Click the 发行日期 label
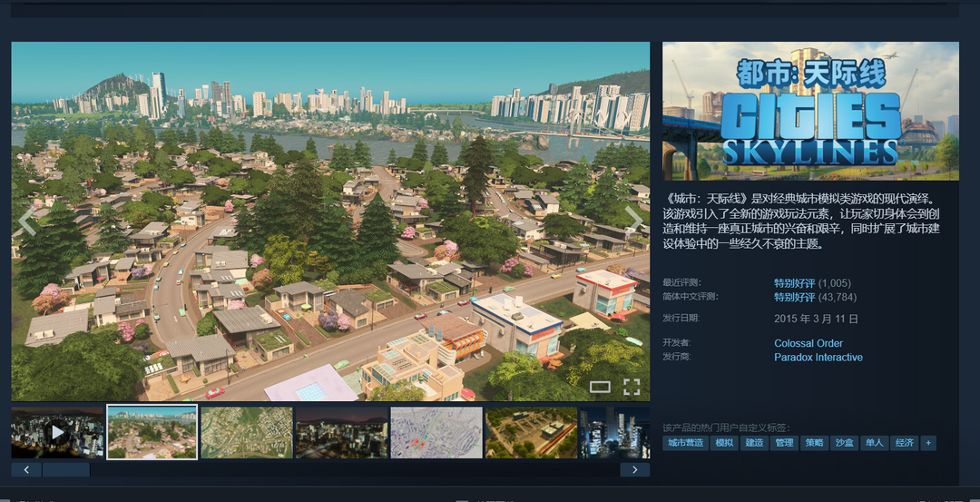 [x=681, y=319]
